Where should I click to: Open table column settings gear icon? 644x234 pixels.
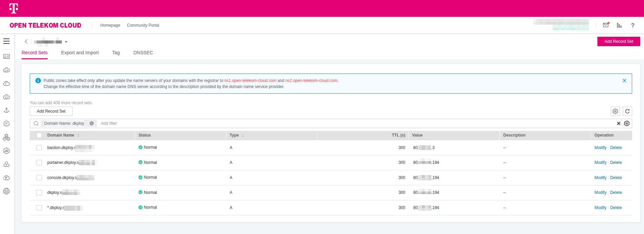[615, 111]
